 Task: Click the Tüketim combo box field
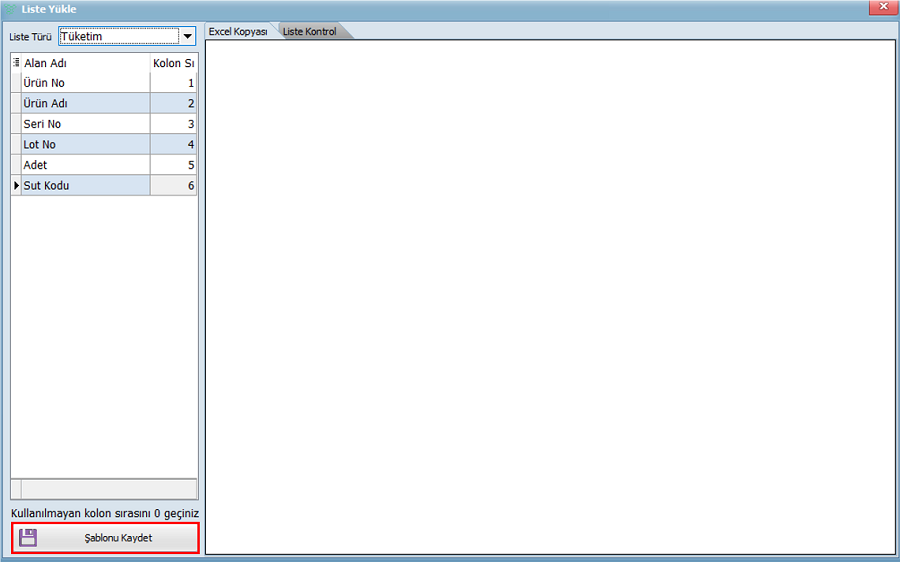117,37
